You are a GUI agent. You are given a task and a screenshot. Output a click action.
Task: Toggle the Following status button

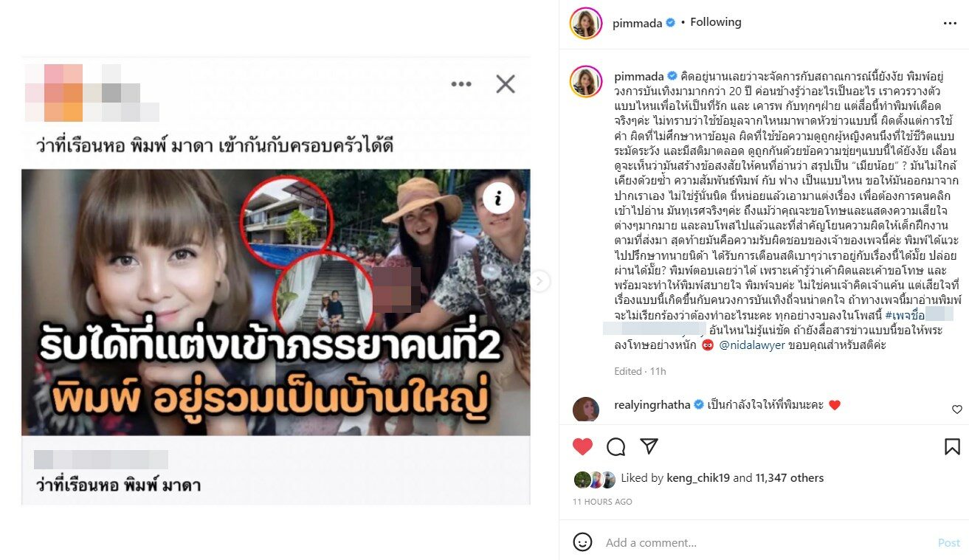point(716,22)
